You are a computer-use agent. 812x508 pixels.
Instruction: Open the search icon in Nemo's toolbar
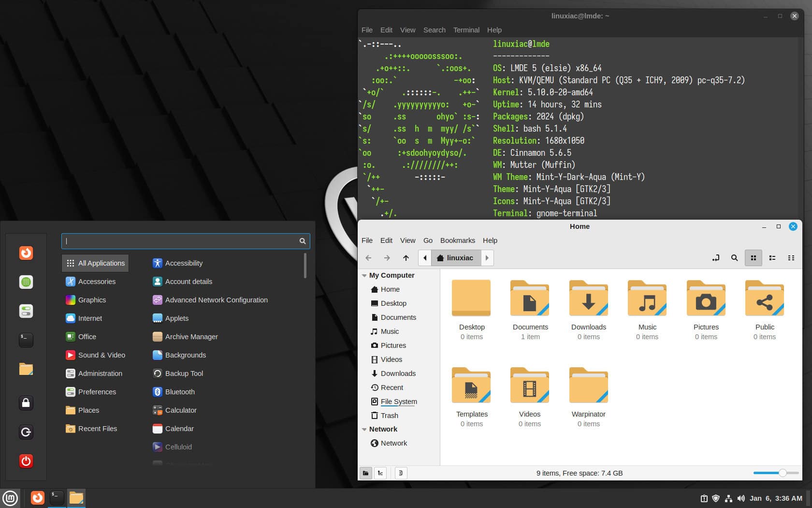734,258
